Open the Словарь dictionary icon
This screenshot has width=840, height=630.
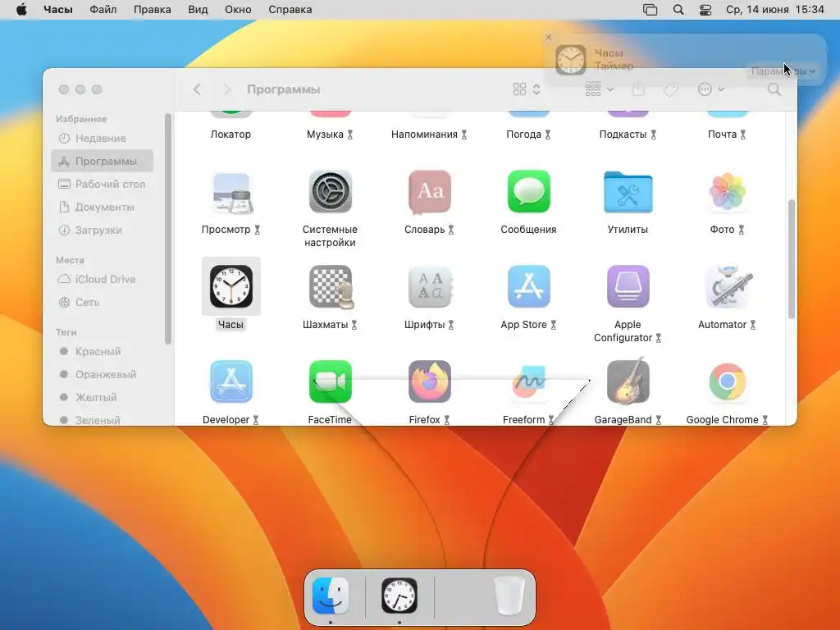pos(430,192)
